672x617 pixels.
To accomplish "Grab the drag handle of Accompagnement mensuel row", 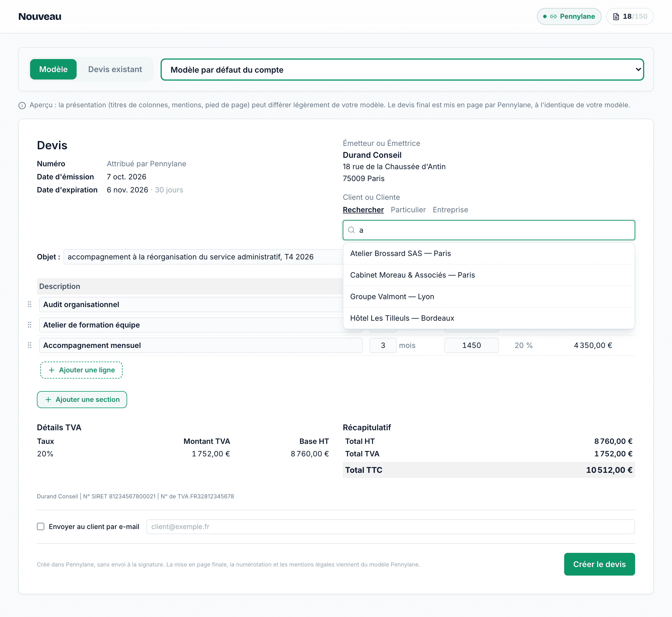I will pos(30,345).
